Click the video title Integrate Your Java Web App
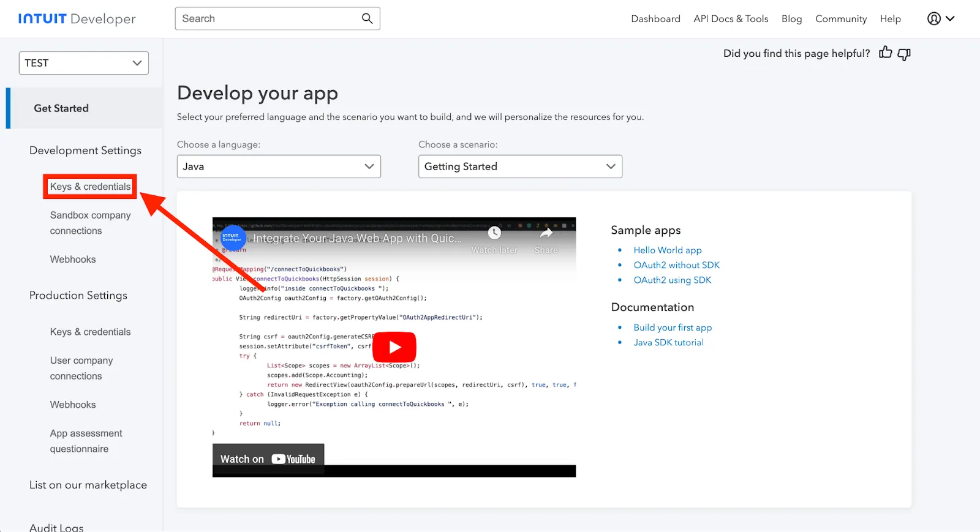The height and width of the screenshot is (532, 980). (x=358, y=238)
